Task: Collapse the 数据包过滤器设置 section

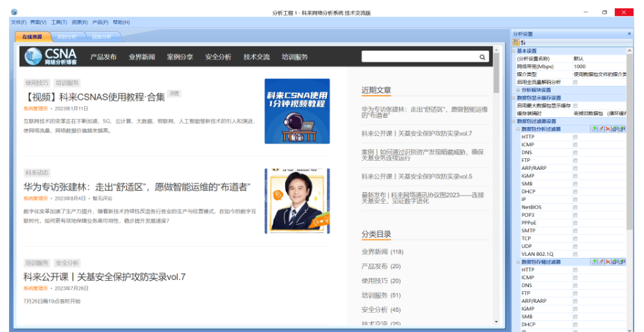Action: click(514, 121)
